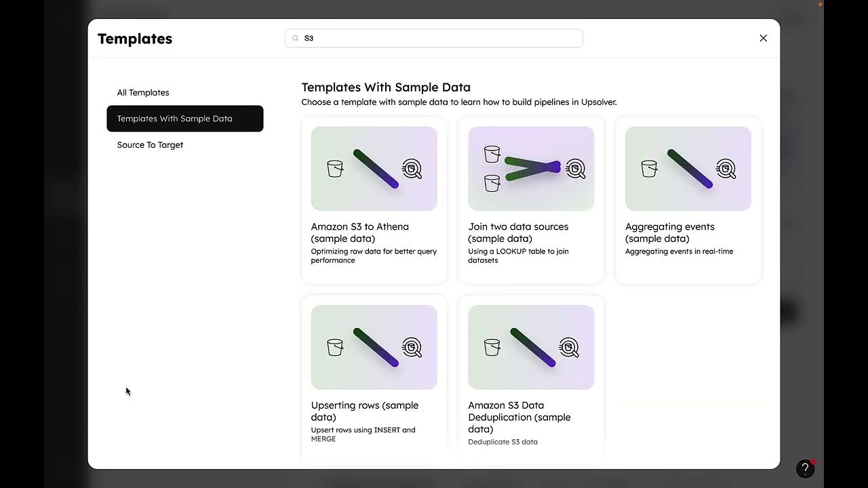Screen dimensions: 868x488
Task: Select All Templates in the sidebar
Action: [x=143, y=93]
